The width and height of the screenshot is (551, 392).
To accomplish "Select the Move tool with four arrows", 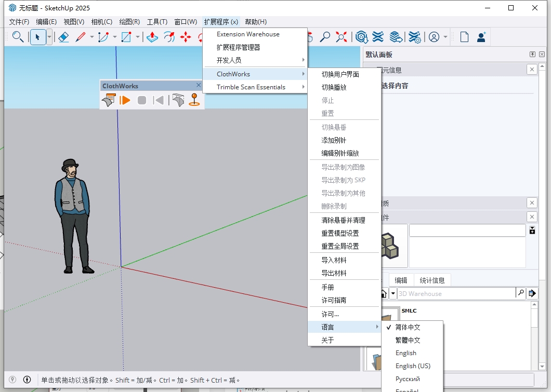I will point(186,37).
